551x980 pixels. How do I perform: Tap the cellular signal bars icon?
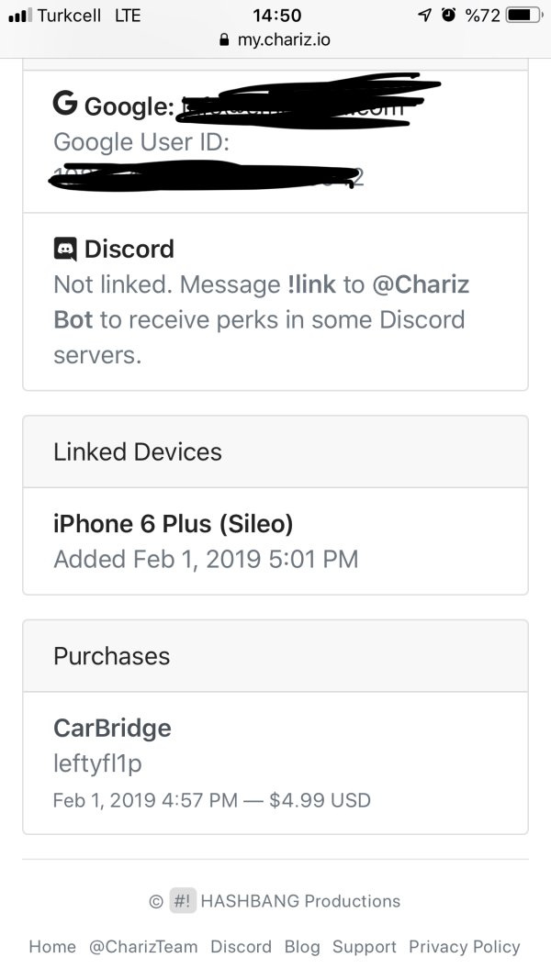pos(20,16)
